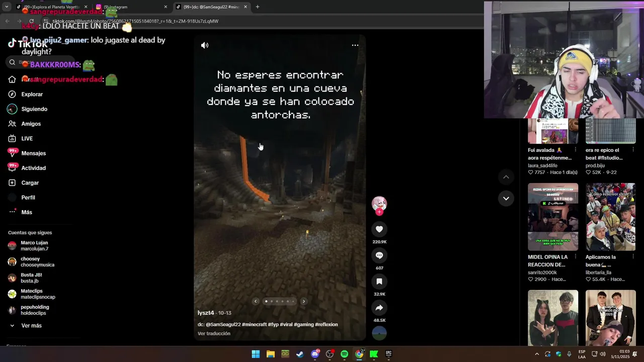The image size is (644, 362).
Task: Open Epic Games Launcher from taskbar
Action: coord(388,354)
